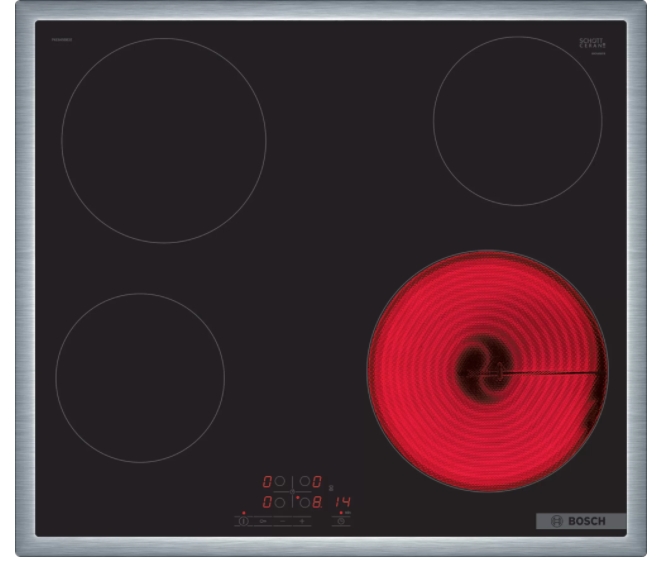Tap the front right heat level display
This screenshot has width=663, height=573.
[316, 502]
